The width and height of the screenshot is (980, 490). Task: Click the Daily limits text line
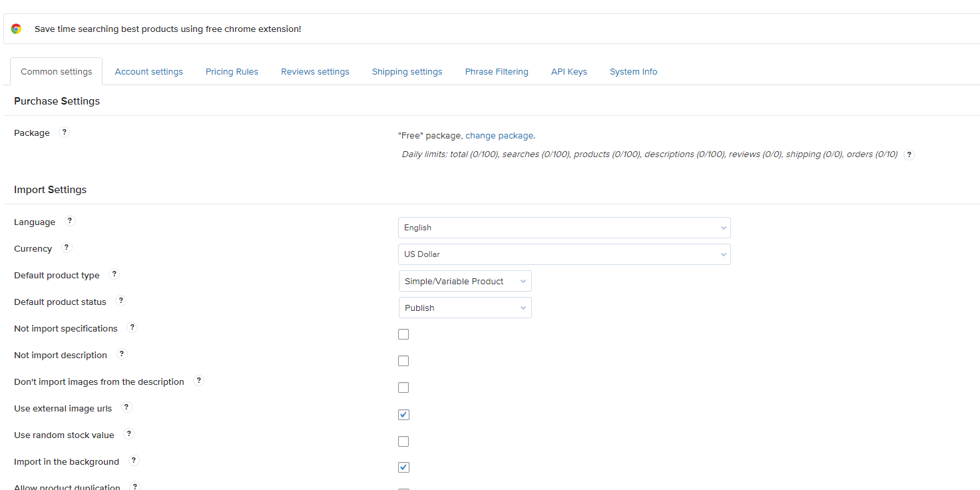(x=650, y=154)
